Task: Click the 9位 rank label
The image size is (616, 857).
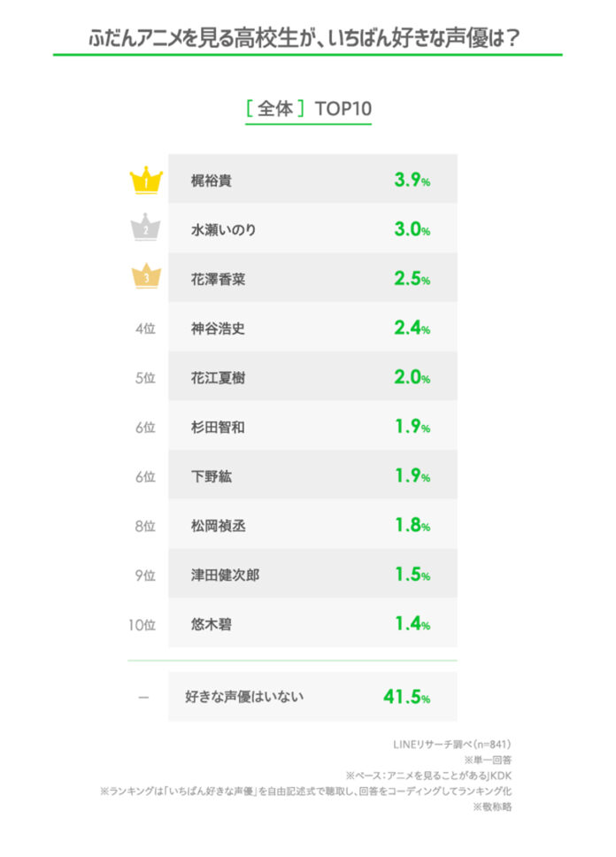Action: (145, 575)
